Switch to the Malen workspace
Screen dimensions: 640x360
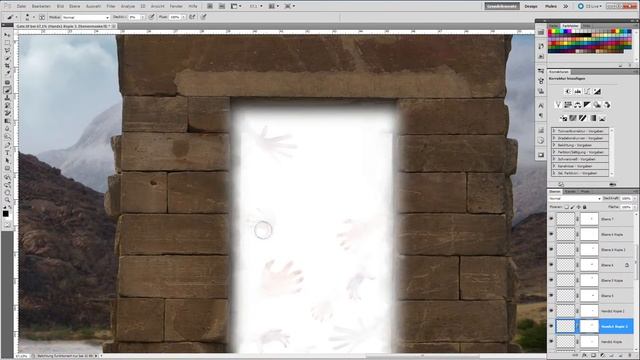pos(551,6)
